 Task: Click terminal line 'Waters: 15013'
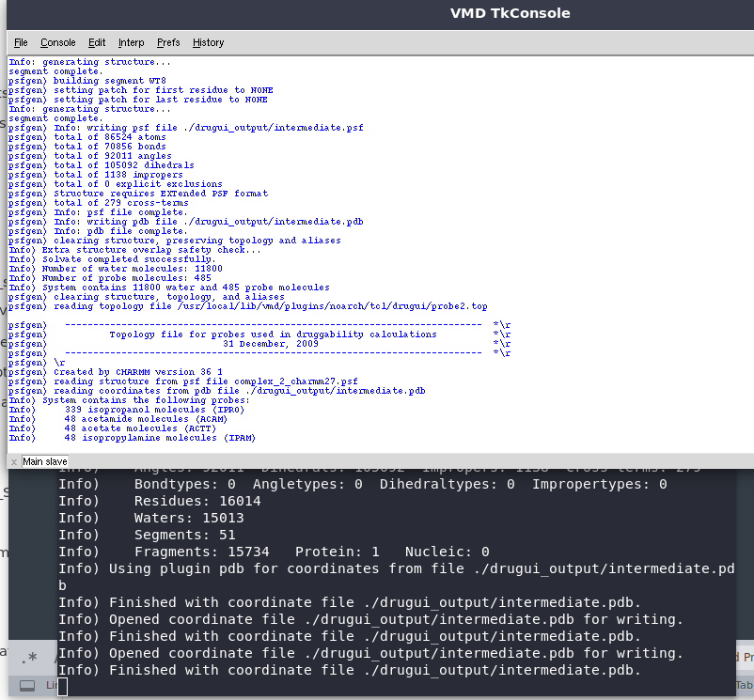point(151,518)
